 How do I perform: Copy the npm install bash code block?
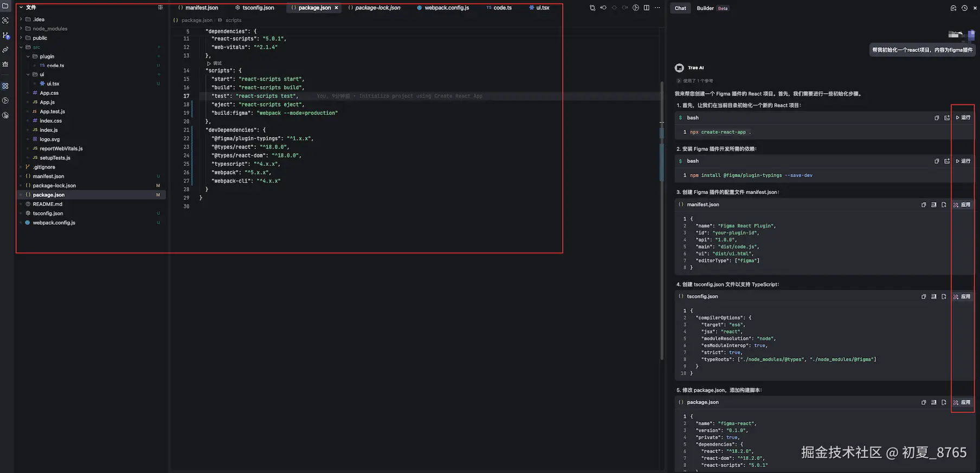(x=937, y=161)
